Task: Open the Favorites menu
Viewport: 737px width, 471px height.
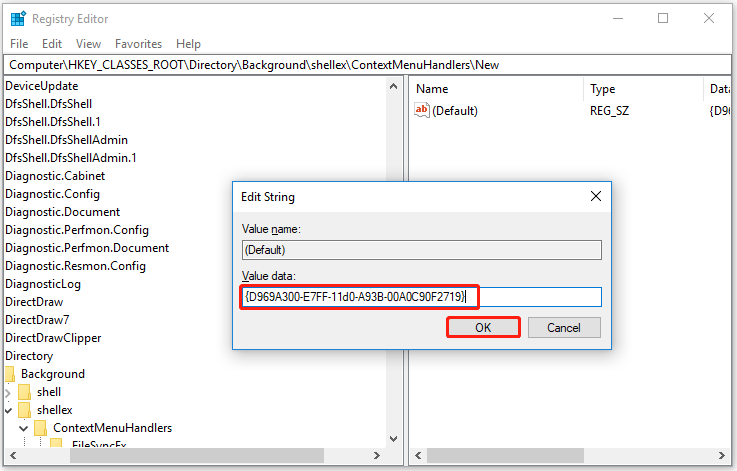Action: click(138, 44)
